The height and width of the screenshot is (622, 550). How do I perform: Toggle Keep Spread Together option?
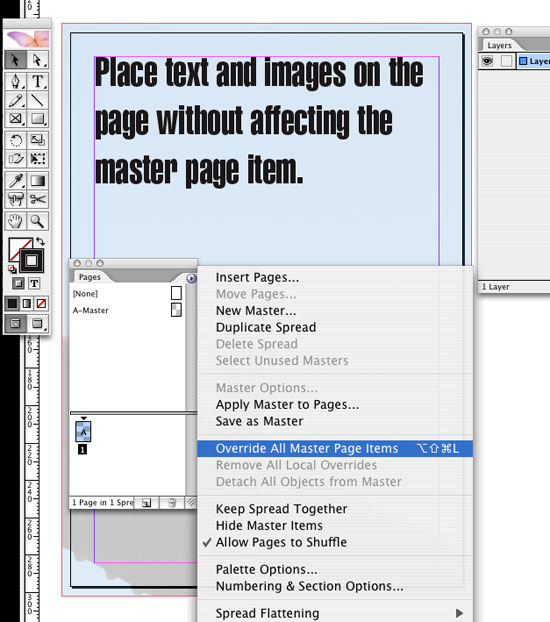coord(335,509)
